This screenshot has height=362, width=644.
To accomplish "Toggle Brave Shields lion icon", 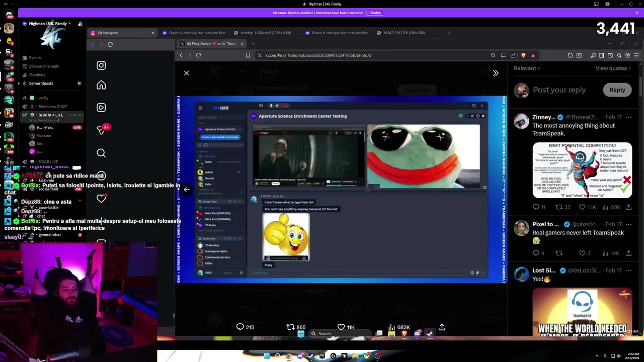I will (x=523, y=55).
